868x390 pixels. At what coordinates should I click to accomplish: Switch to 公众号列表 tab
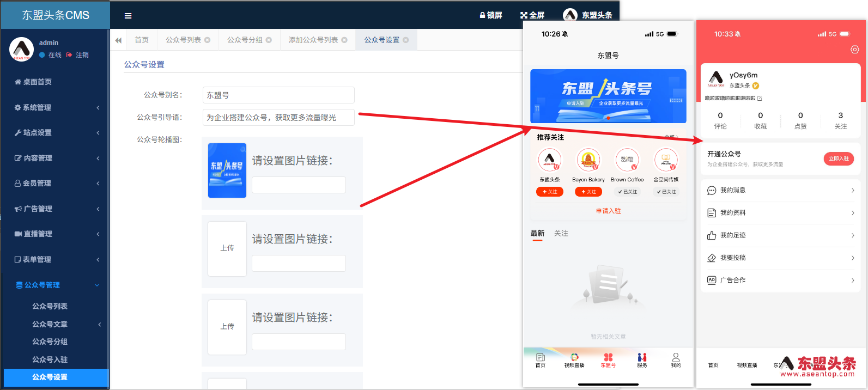(x=184, y=40)
